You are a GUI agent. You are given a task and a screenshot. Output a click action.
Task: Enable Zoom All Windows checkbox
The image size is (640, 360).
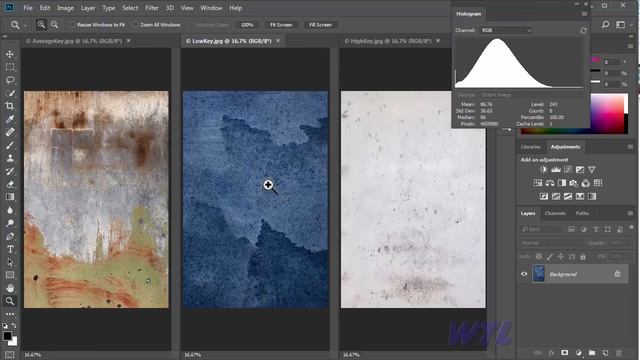[x=136, y=25]
